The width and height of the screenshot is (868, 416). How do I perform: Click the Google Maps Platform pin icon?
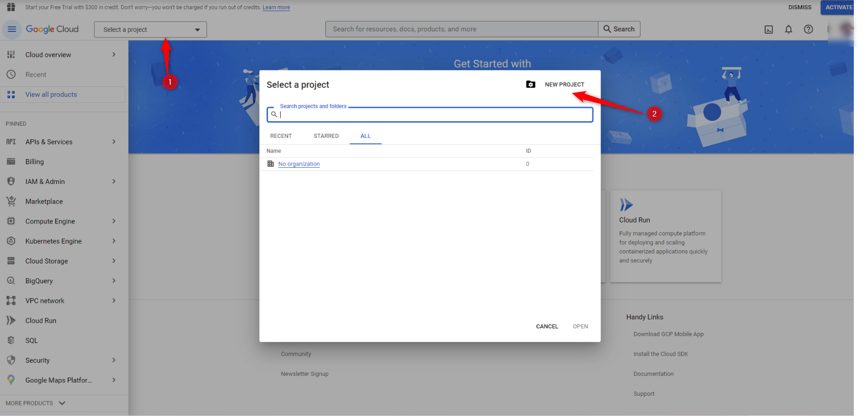point(11,380)
